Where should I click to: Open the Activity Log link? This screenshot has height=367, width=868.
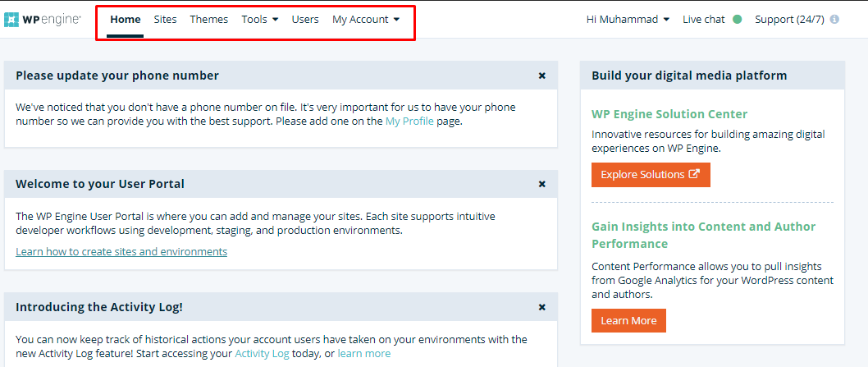262,354
